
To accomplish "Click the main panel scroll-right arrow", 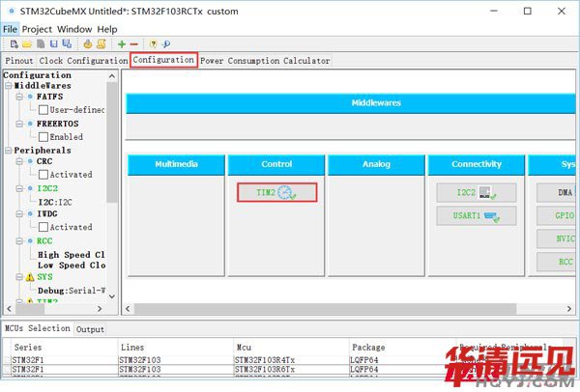I will click(x=569, y=309).
